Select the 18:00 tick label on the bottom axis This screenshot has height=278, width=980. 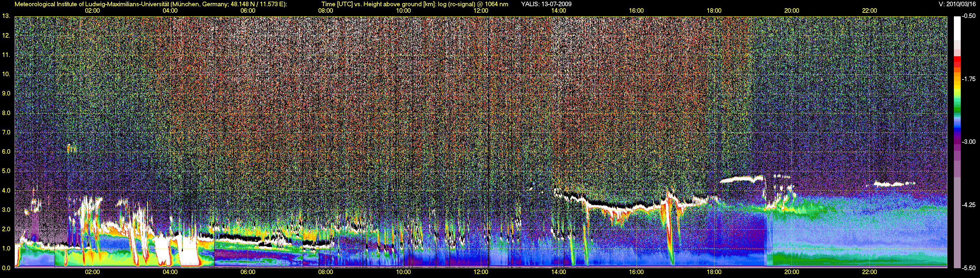(x=714, y=272)
